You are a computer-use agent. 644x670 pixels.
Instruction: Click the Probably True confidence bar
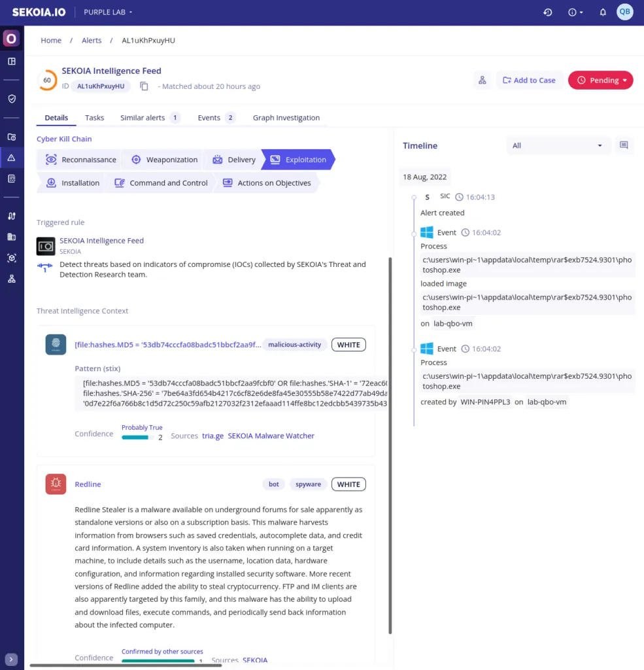point(137,437)
